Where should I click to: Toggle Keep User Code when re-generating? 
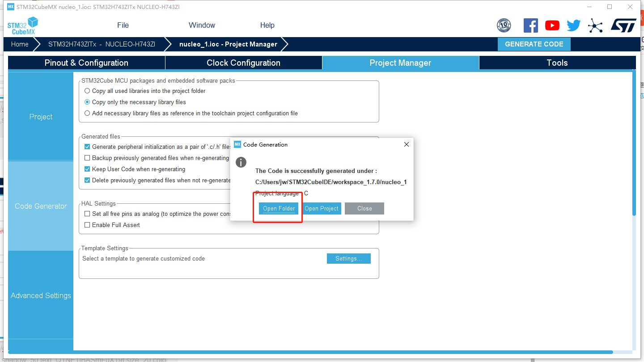click(x=87, y=169)
